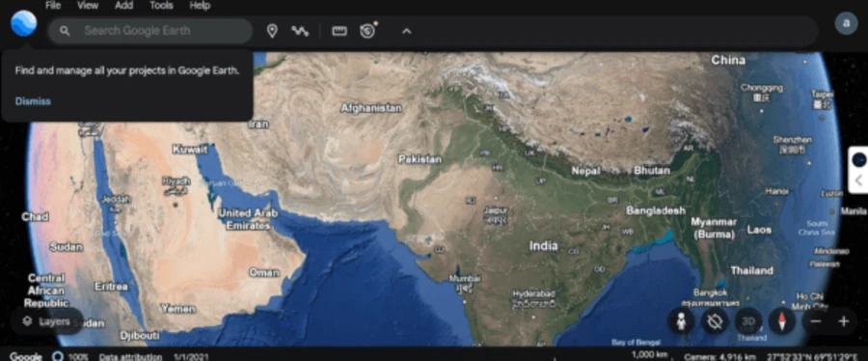Click the Data attribution link
Screen dimensions: 868x361
[x=130, y=357]
